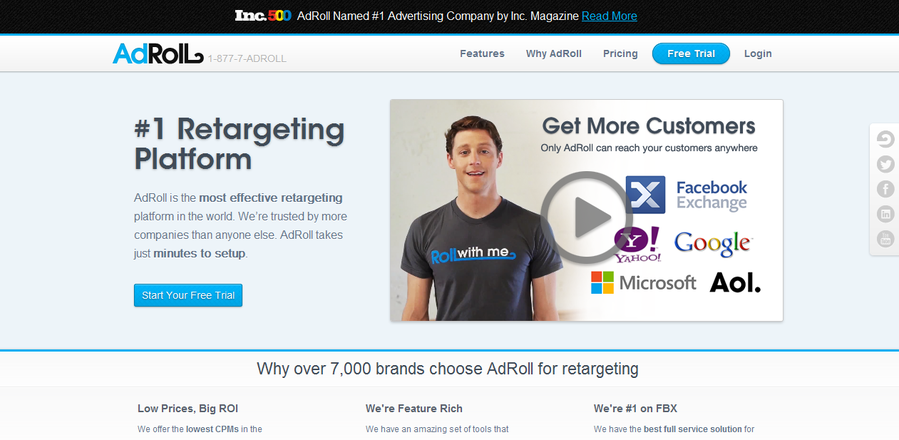The image size is (899, 440).
Task: Click the Inc. 500 logo in banner
Action: [x=263, y=16]
